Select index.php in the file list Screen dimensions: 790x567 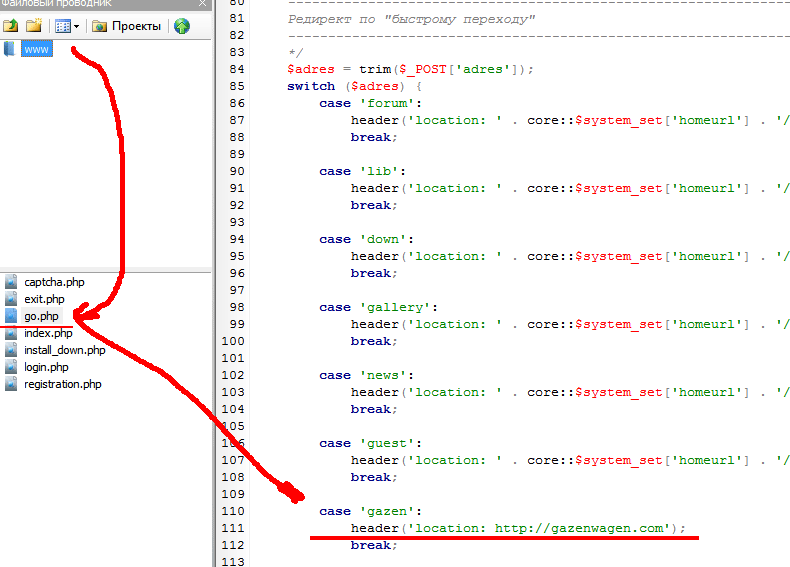point(48,333)
